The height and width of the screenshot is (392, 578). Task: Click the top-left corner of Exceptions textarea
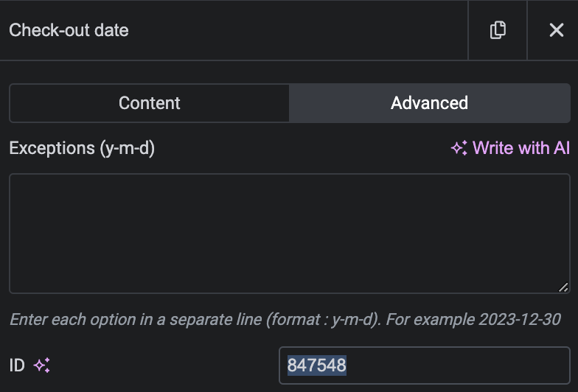[x=12, y=176]
